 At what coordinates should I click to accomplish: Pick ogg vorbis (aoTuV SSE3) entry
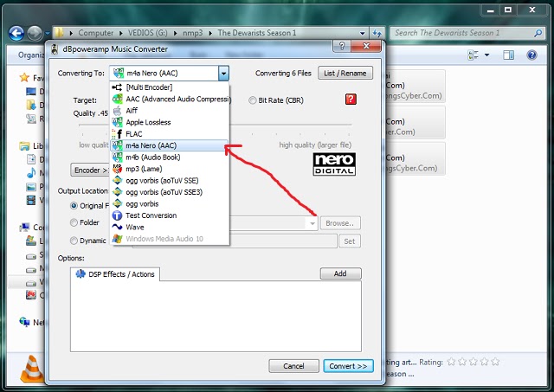[170, 192]
